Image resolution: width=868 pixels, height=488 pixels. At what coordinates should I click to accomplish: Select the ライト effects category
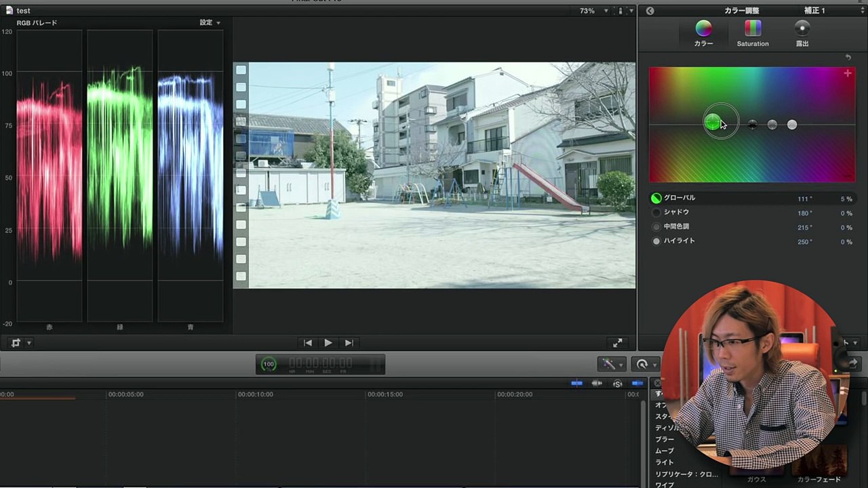[x=665, y=463]
